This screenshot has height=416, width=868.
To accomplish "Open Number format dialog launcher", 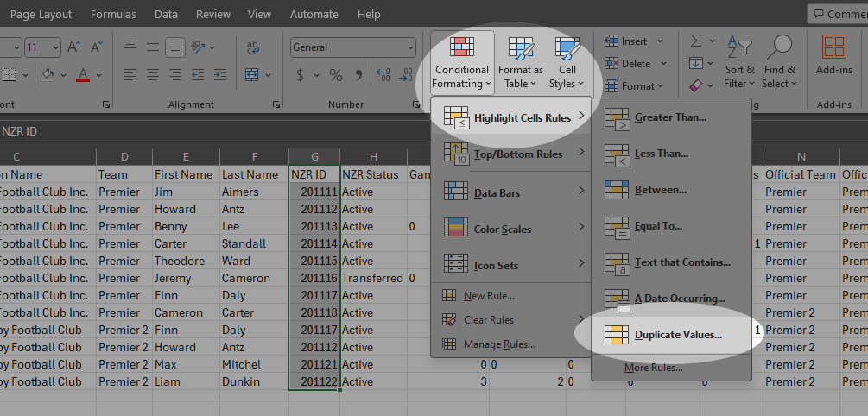I will (x=415, y=104).
